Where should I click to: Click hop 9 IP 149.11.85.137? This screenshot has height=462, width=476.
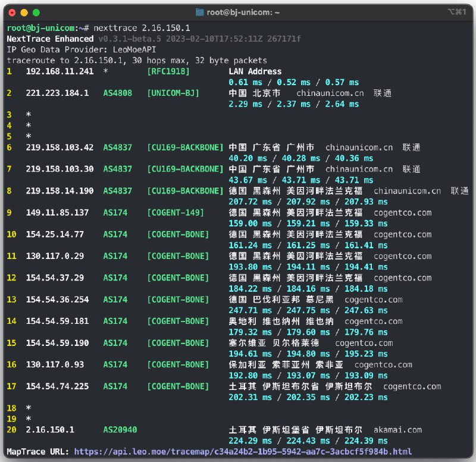click(x=57, y=213)
